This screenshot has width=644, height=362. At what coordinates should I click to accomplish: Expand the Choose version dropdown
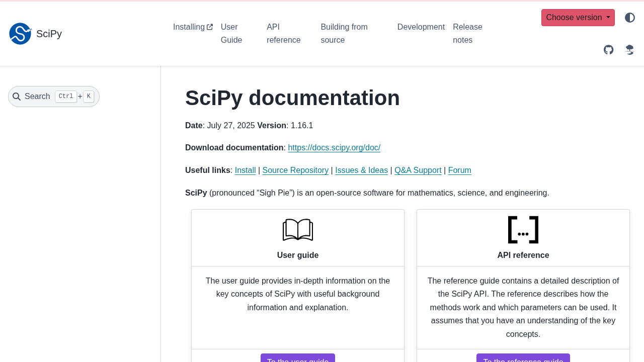[578, 18]
